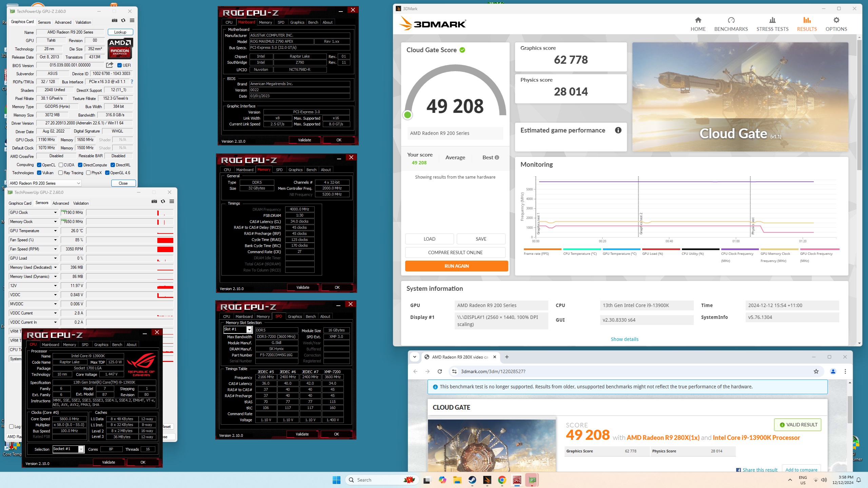Click Bus Interface question mark in GPU-Z

coord(132,82)
